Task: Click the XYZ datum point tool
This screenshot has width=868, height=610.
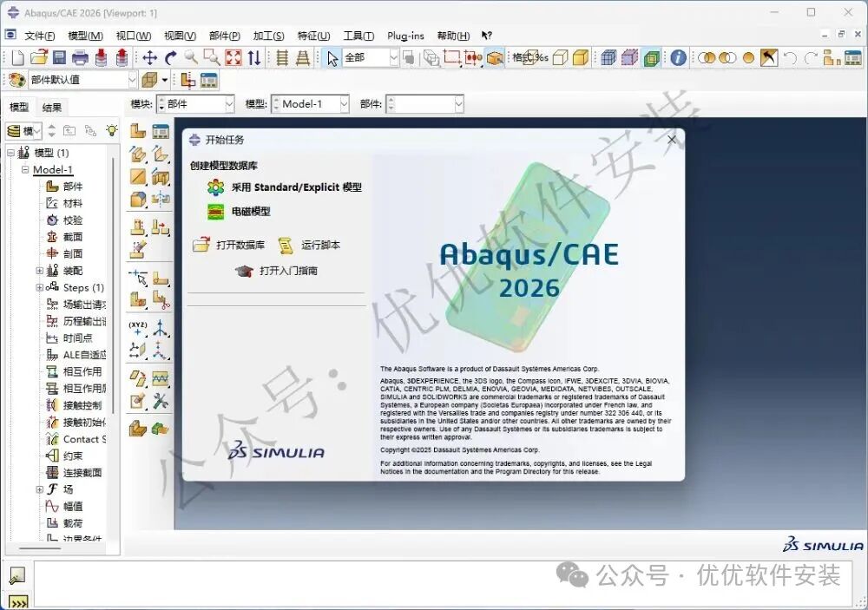Action: pos(138,328)
